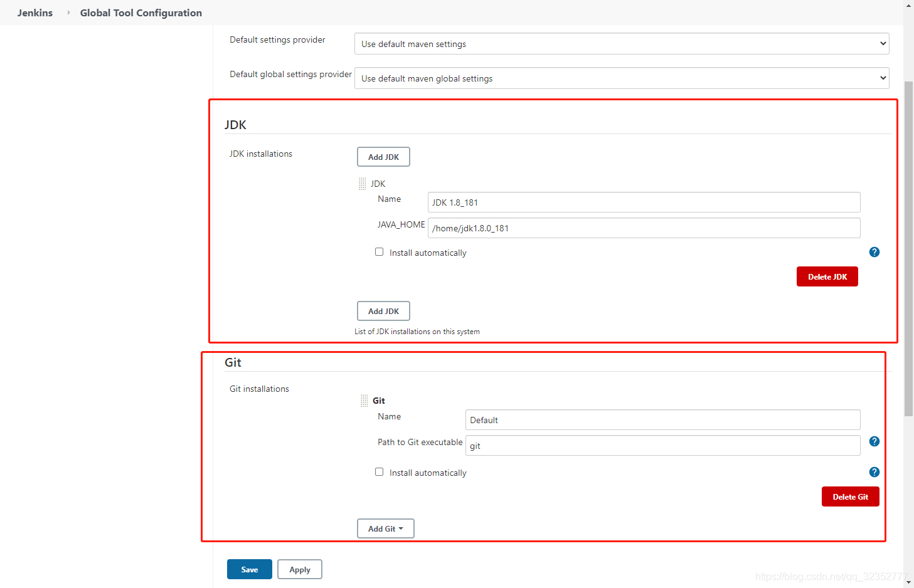Click the Delete JDK button
The height and width of the screenshot is (588, 914).
click(x=827, y=276)
